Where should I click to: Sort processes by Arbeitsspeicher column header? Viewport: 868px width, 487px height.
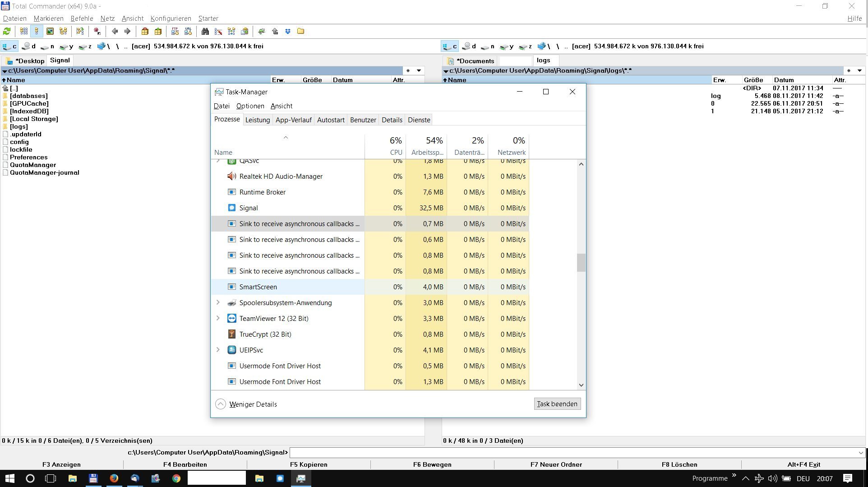click(x=426, y=146)
